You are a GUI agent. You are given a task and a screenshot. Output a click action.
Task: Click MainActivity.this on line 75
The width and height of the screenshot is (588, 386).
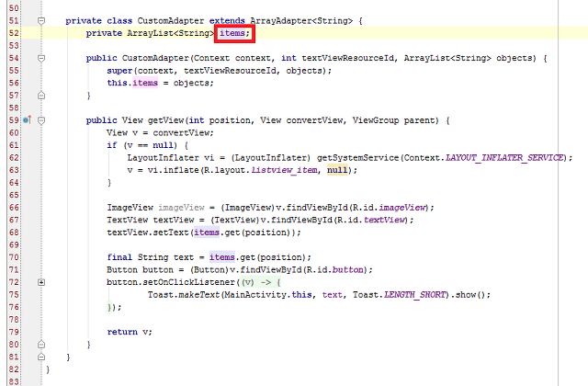268,294
